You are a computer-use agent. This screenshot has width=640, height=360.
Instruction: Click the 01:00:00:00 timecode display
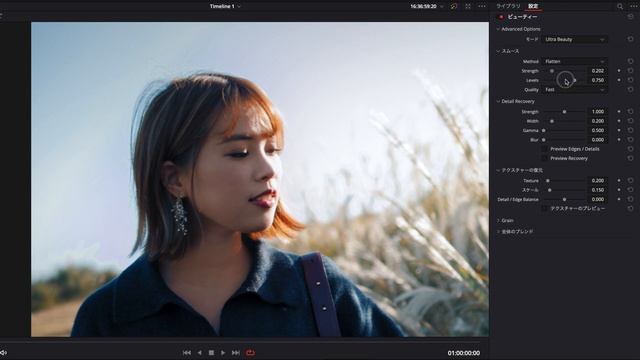point(464,353)
